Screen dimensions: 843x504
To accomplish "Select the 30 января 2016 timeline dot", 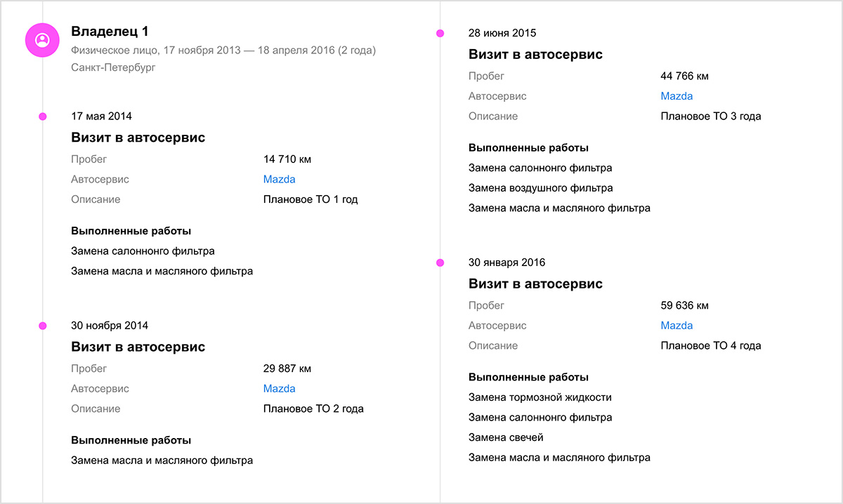I will 440,263.
